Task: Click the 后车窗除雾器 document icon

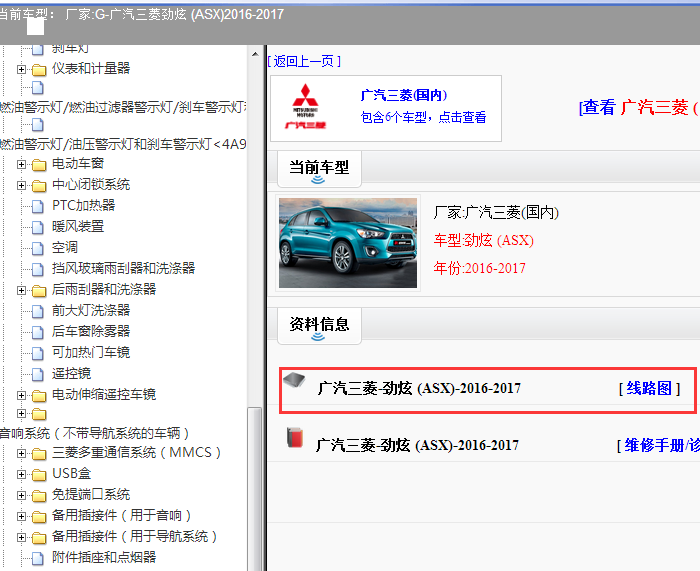Action: click(38, 332)
